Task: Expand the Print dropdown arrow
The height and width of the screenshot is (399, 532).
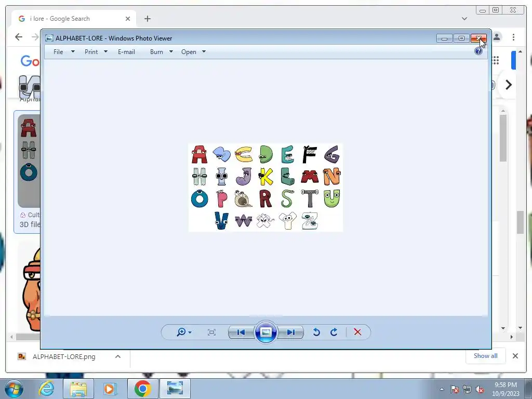Action: tap(105, 51)
